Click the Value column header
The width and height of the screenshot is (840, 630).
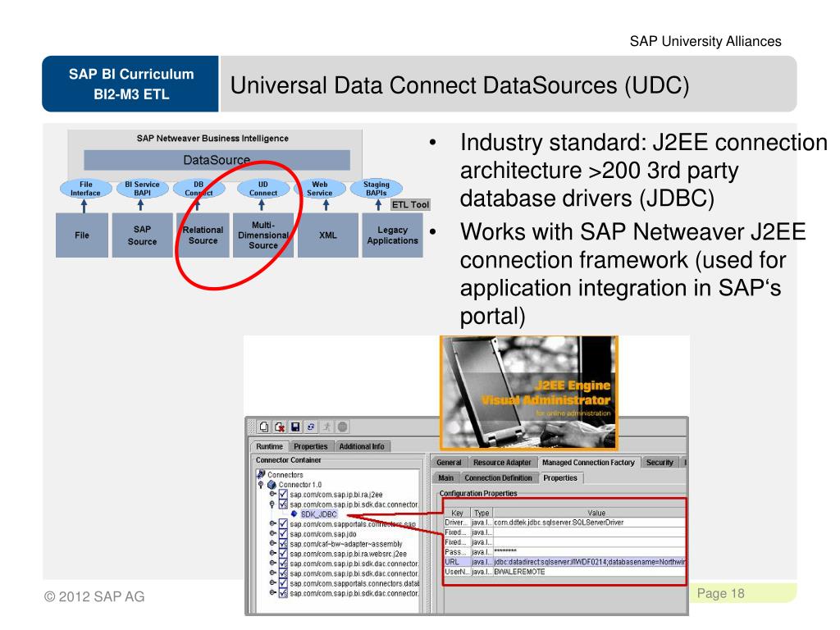589,513
